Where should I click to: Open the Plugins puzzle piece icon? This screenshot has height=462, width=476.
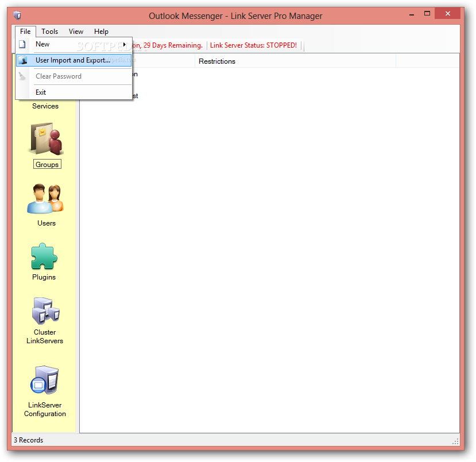pyautogui.click(x=44, y=257)
